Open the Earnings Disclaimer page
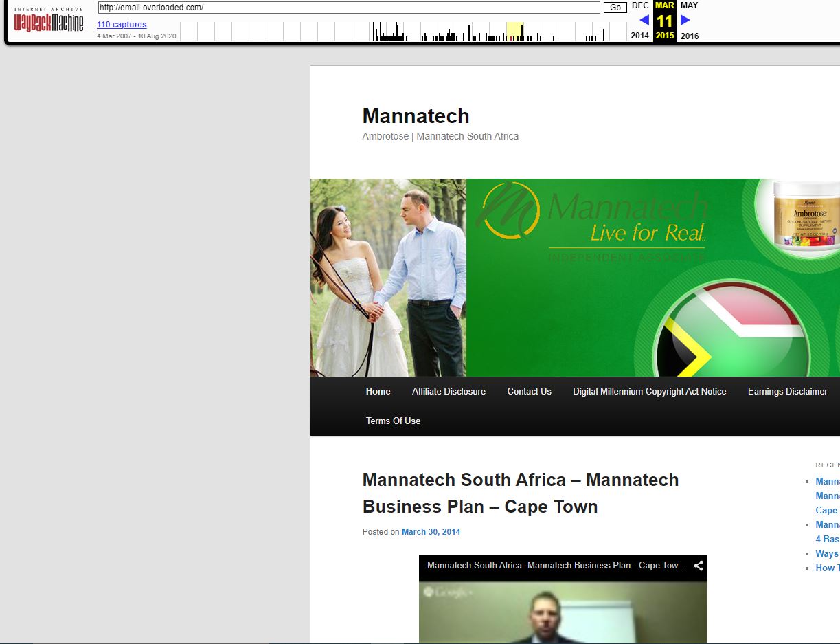The image size is (840, 644). coord(787,392)
